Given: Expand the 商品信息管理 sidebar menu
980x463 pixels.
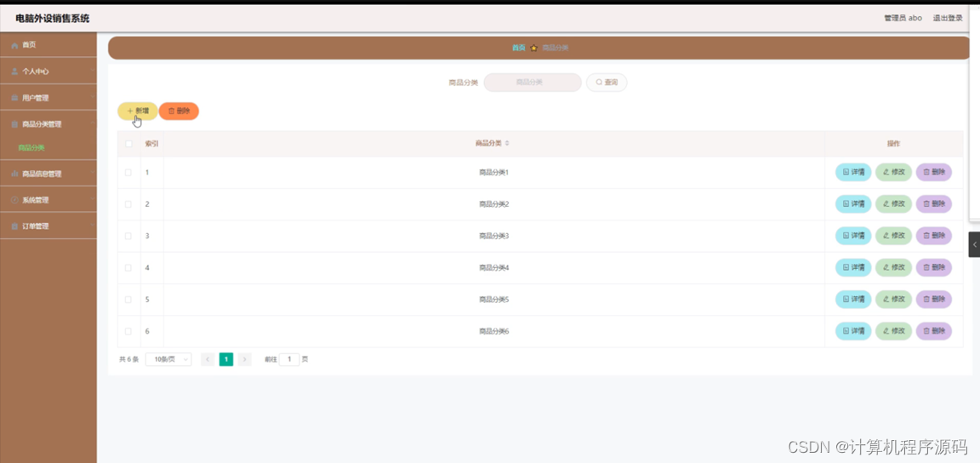Looking at the screenshot, I should (48, 174).
